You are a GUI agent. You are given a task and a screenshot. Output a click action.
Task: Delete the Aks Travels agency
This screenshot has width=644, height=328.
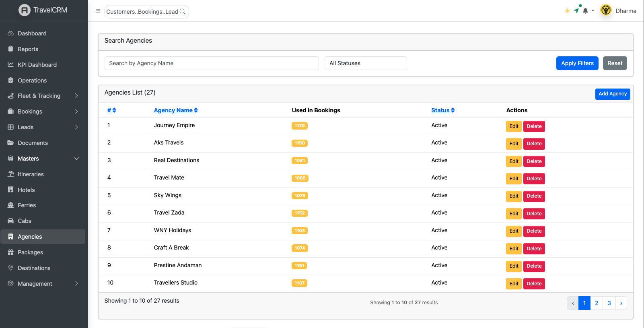coord(534,144)
